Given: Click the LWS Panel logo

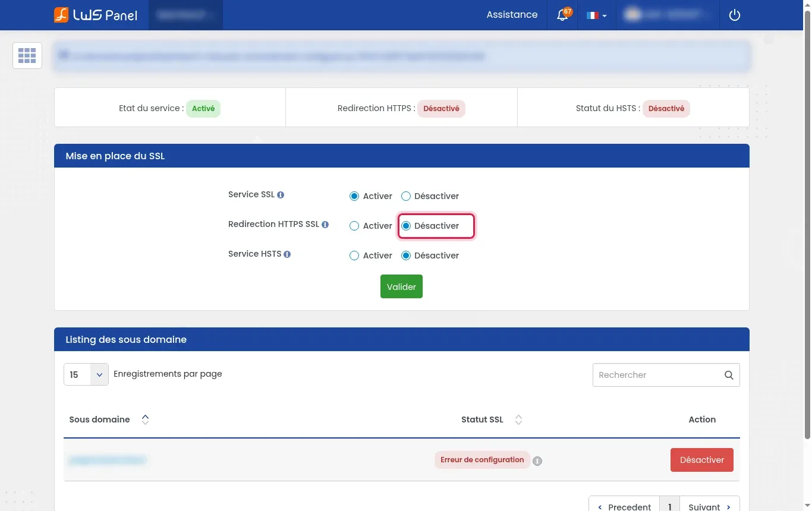Looking at the screenshot, I should coord(96,15).
